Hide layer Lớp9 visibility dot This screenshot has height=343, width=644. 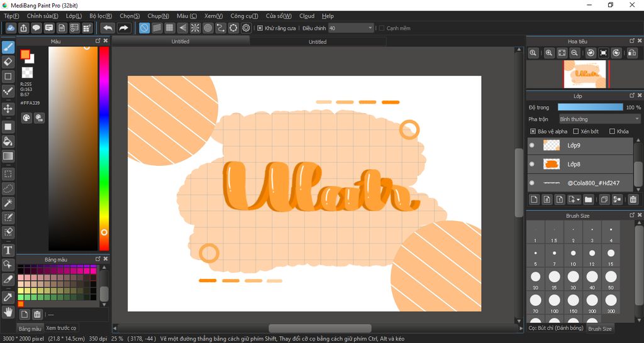[x=532, y=145]
